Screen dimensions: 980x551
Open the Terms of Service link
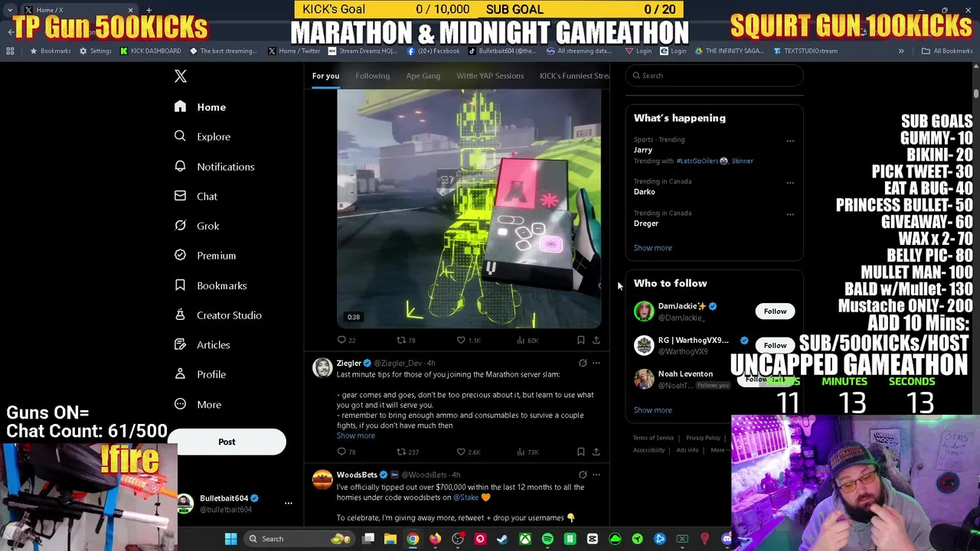point(653,438)
